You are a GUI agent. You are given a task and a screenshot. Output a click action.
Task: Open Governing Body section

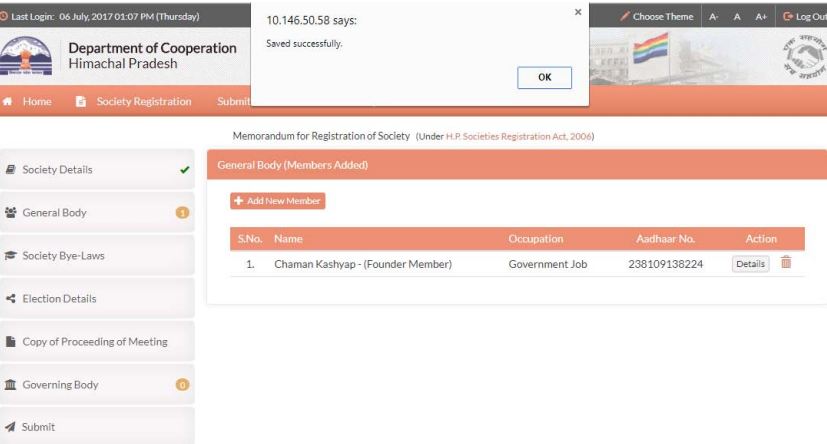97,384
